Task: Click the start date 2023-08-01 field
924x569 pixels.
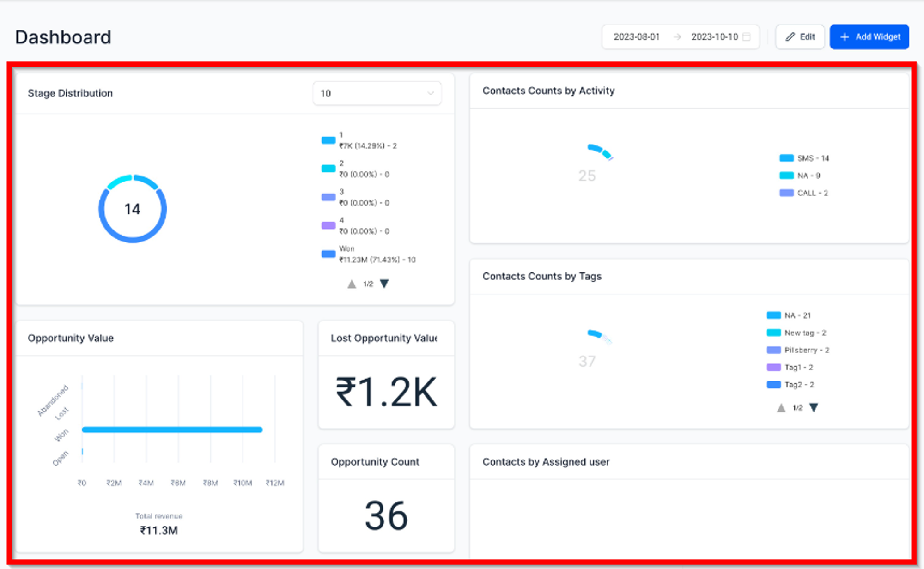Action: tap(636, 37)
